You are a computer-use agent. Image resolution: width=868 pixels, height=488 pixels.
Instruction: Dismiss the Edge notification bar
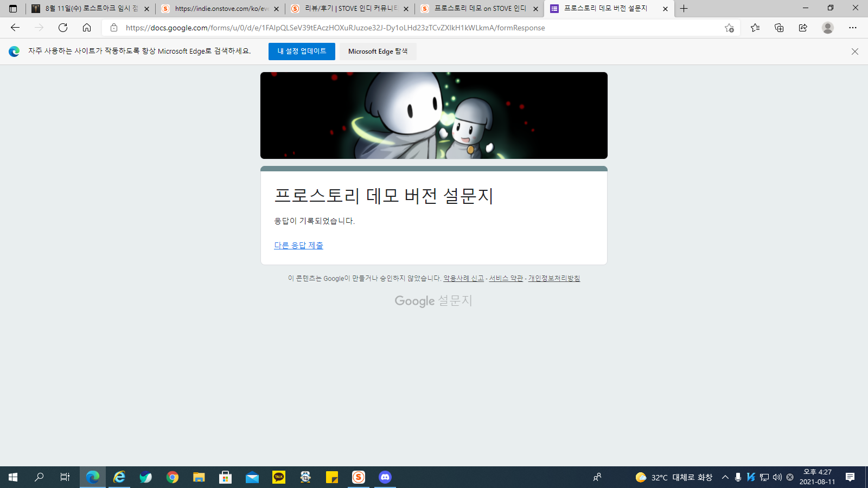[854, 52]
